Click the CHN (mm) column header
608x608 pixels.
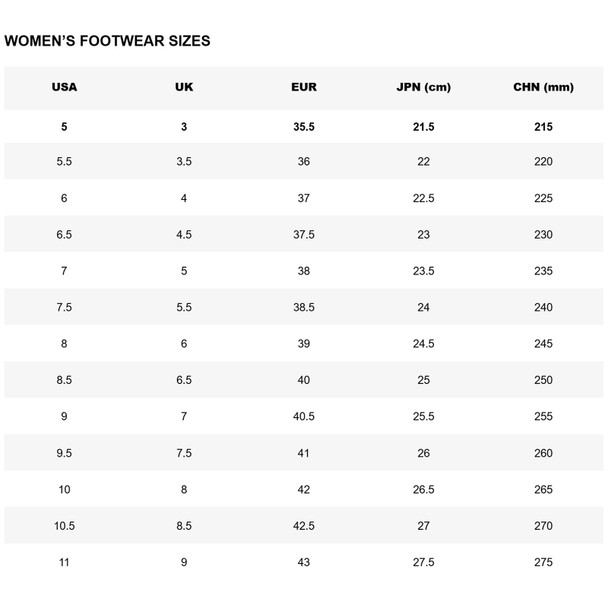point(543,87)
